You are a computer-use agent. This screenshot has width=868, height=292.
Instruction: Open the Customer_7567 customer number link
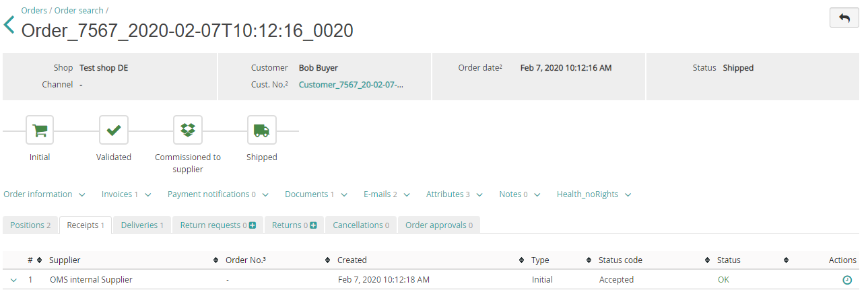[351, 85]
